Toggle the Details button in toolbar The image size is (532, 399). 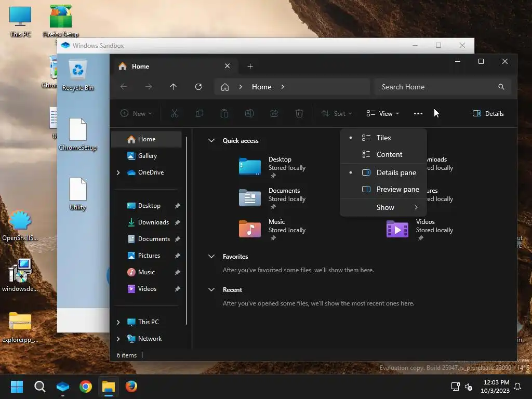coord(488,114)
